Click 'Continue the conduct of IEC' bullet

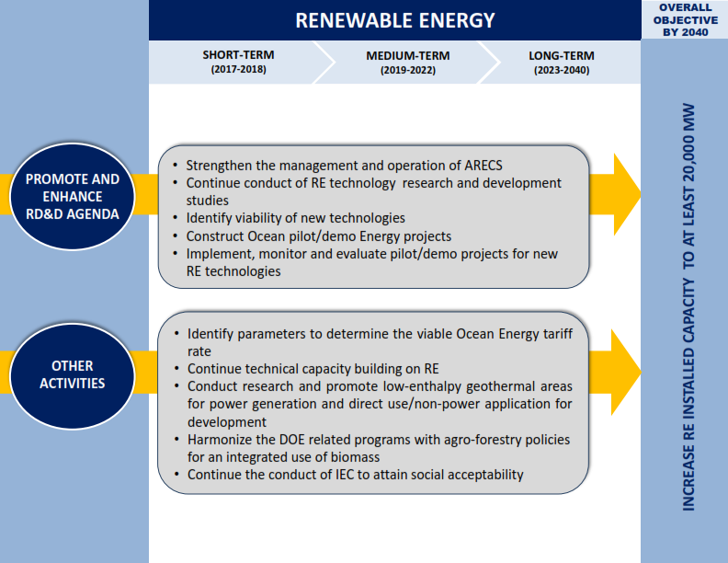tap(348, 475)
